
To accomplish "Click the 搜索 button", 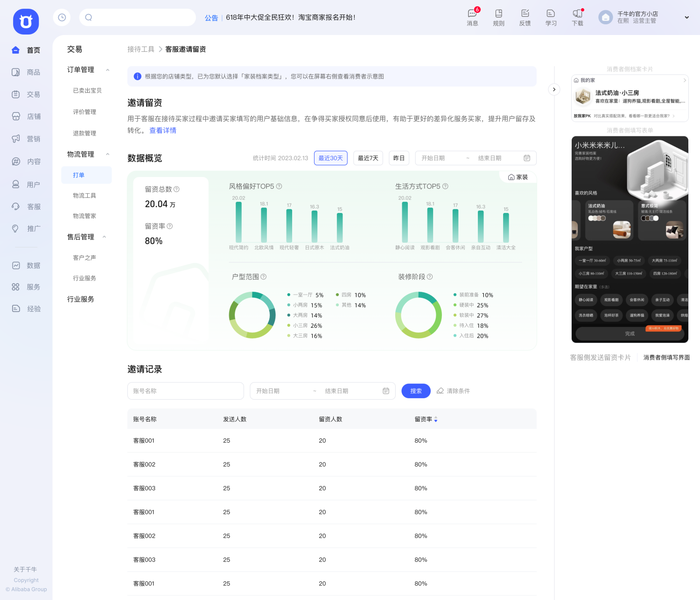I will click(416, 391).
